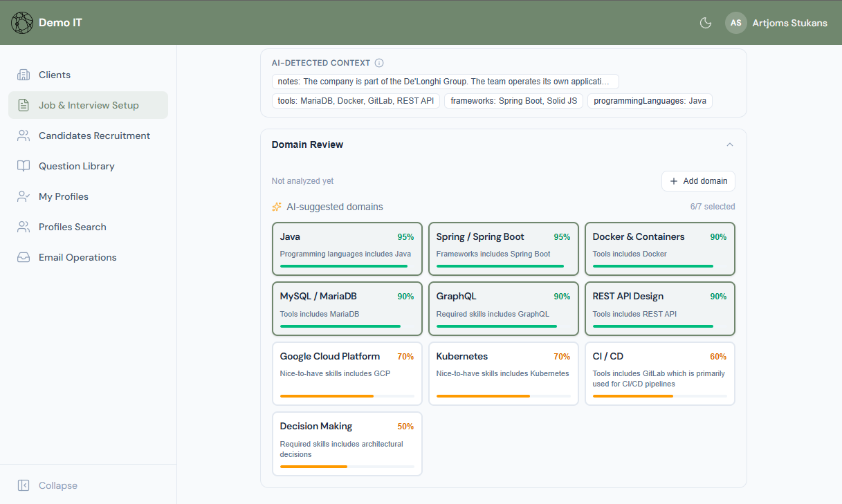The height and width of the screenshot is (504, 842).
Task: Click "Nice-to-have skills includes GCP" text
Action: [x=335, y=373]
